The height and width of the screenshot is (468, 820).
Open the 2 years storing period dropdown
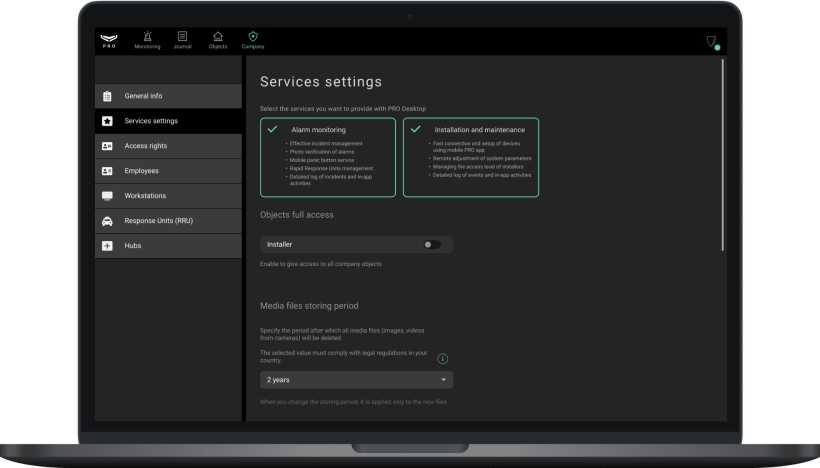click(355, 380)
